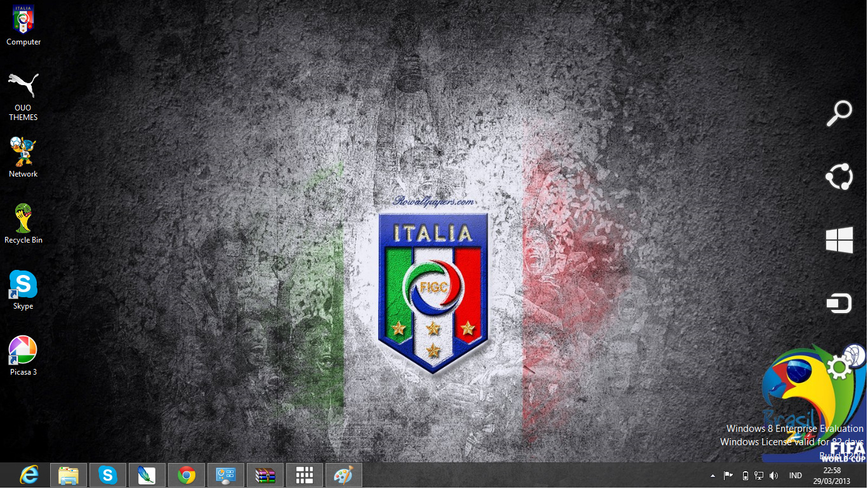Open Skype from the taskbar
Screen dimensions: 868x489
(x=108, y=474)
